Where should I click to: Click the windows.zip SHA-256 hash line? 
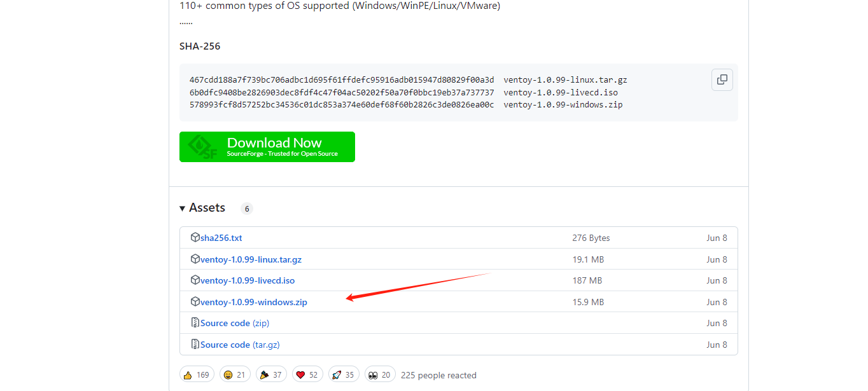point(406,104)
